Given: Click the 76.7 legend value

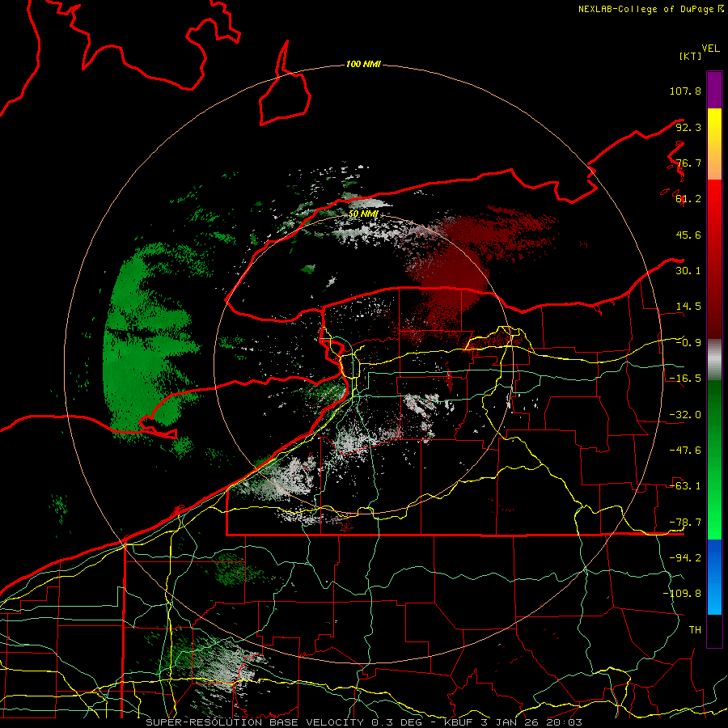Looking at the screenshot, I should click(x=688, y=163).
